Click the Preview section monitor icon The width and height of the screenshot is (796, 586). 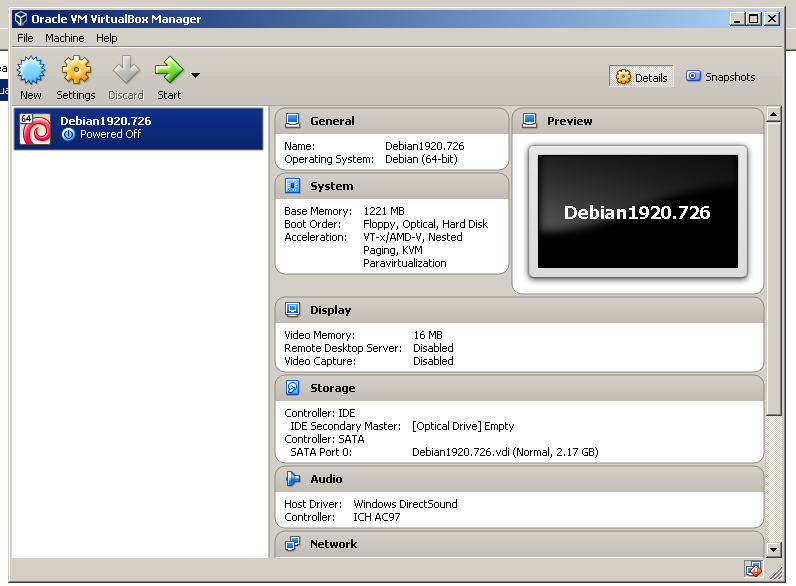(529, 121)
